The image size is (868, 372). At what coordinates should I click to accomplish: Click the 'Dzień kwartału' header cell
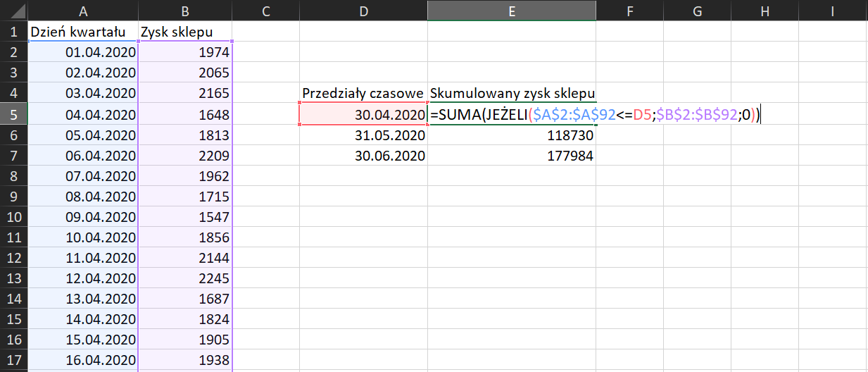(x=83, y=32)
